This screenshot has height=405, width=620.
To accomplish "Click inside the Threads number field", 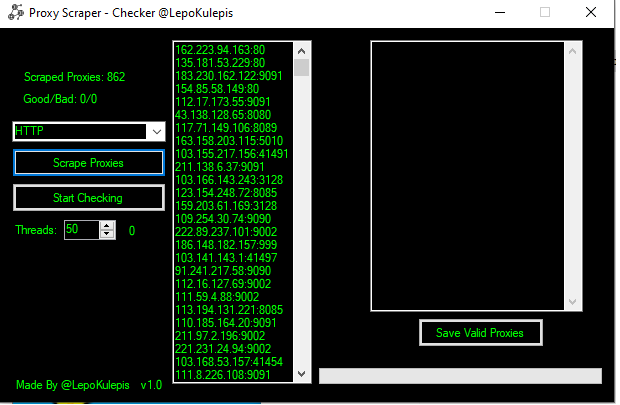I will 80,230.
